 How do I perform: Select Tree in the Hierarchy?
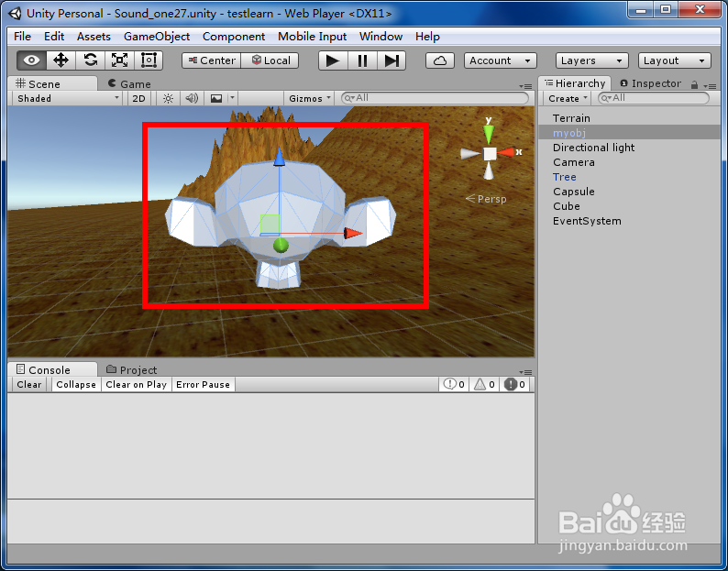(629, 177)
